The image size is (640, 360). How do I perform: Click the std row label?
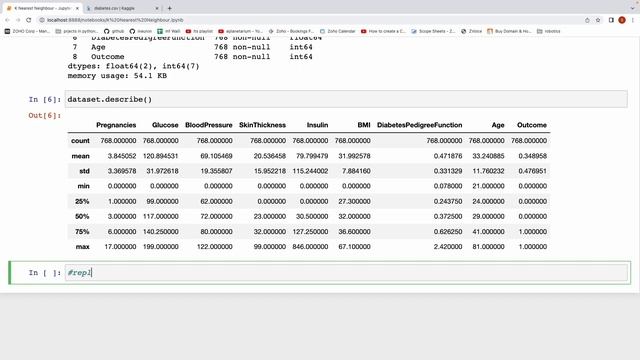click(84, 171)
